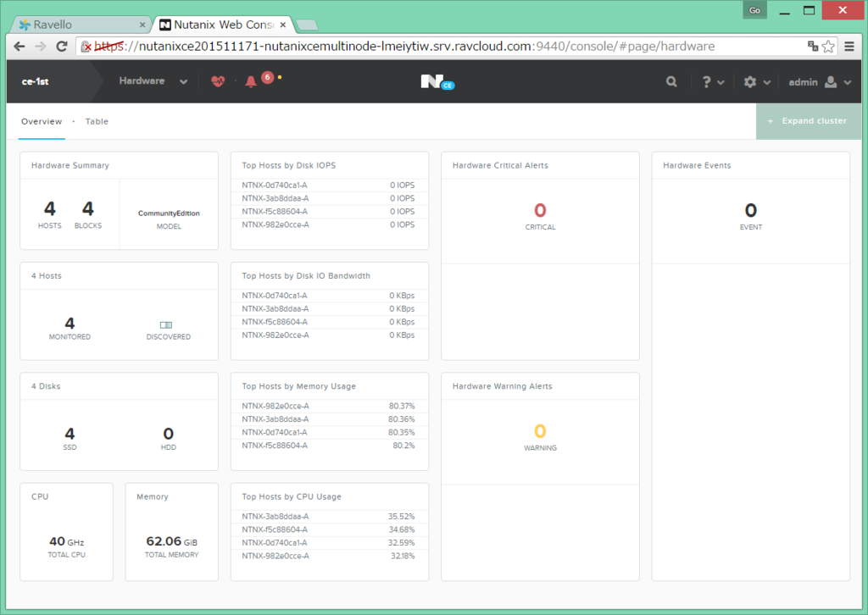Close the Ravello browser tab

click(x=142, y=25)
